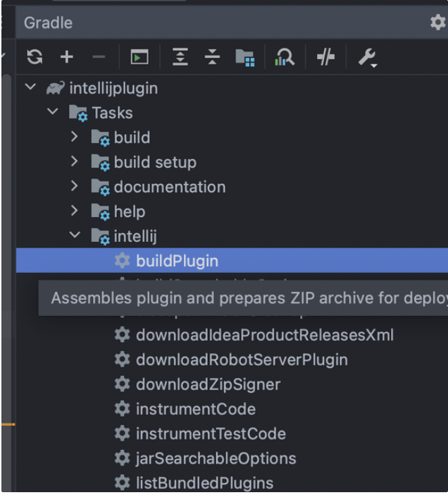Collapse the intellij task group
448x495 pixels.
75,236
